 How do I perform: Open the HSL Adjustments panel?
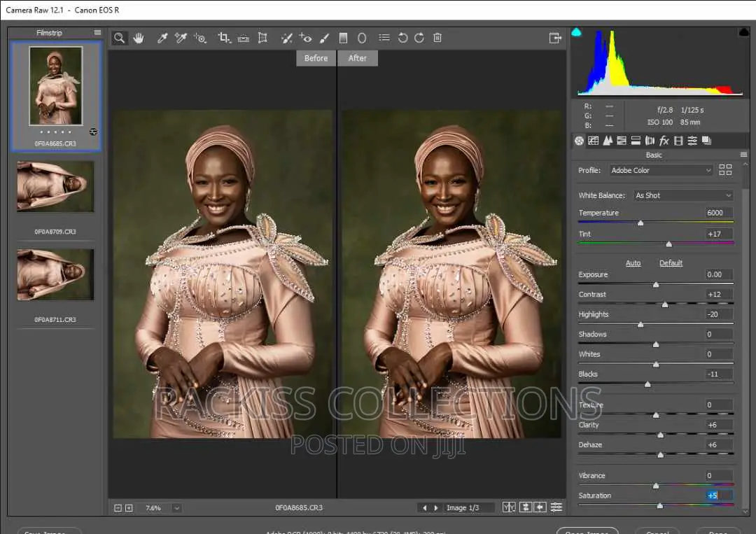point(622,141)
